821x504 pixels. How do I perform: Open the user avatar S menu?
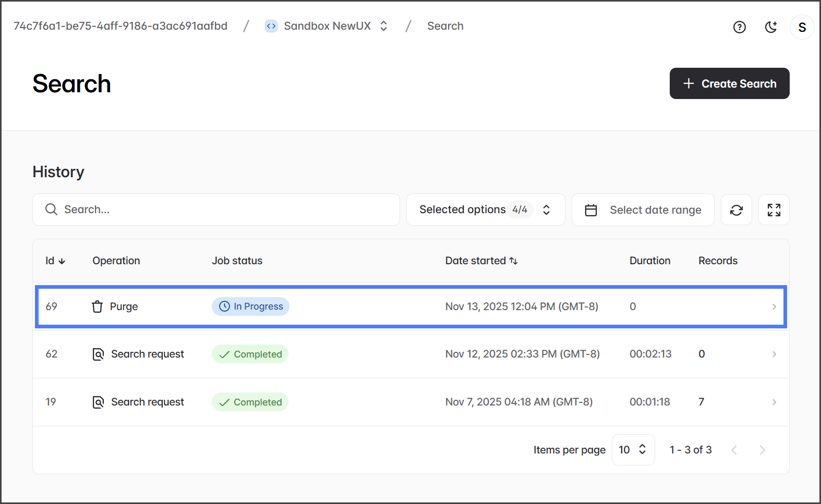pyautogui.click(x=802, y=27)
